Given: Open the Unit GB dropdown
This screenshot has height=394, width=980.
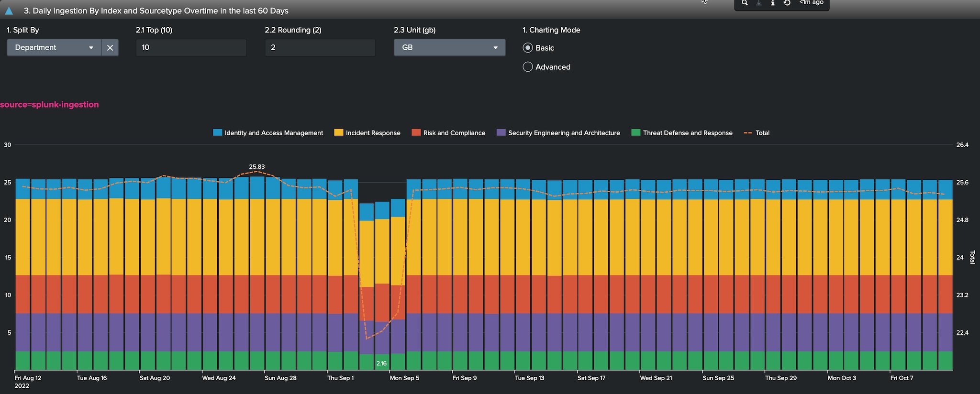Looking at the screenshot, I should 449,48.
